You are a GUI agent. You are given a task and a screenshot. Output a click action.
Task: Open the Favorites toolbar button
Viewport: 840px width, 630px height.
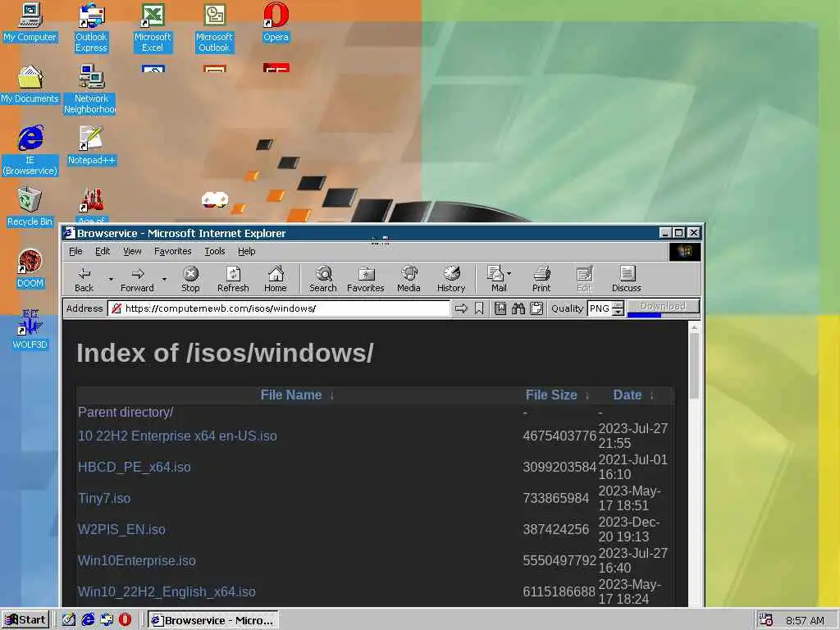click(x=365, y=279)
